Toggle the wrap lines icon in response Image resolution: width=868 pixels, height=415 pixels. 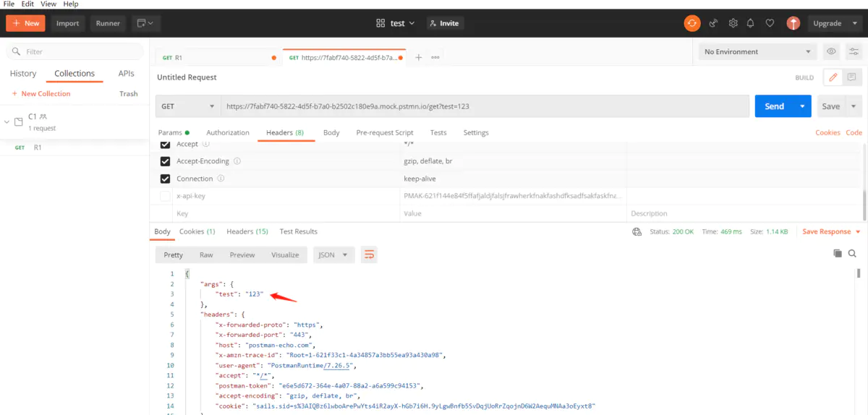(x=370, y=254)
